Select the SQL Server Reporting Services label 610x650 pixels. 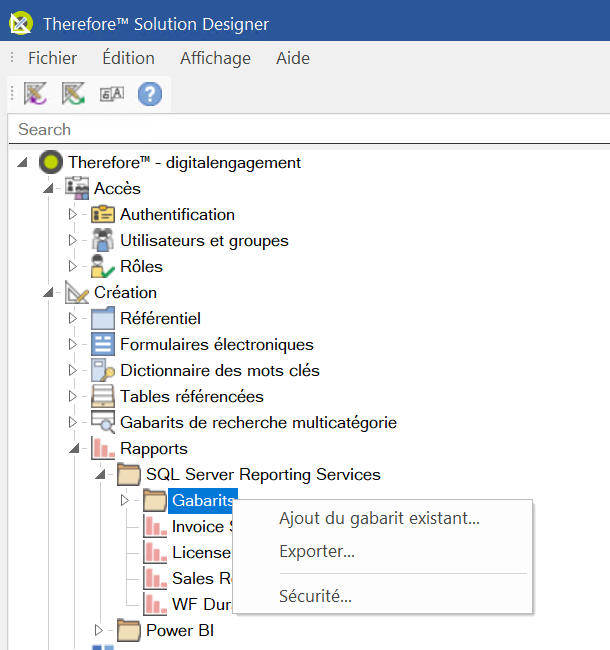[x=263, y=475]
